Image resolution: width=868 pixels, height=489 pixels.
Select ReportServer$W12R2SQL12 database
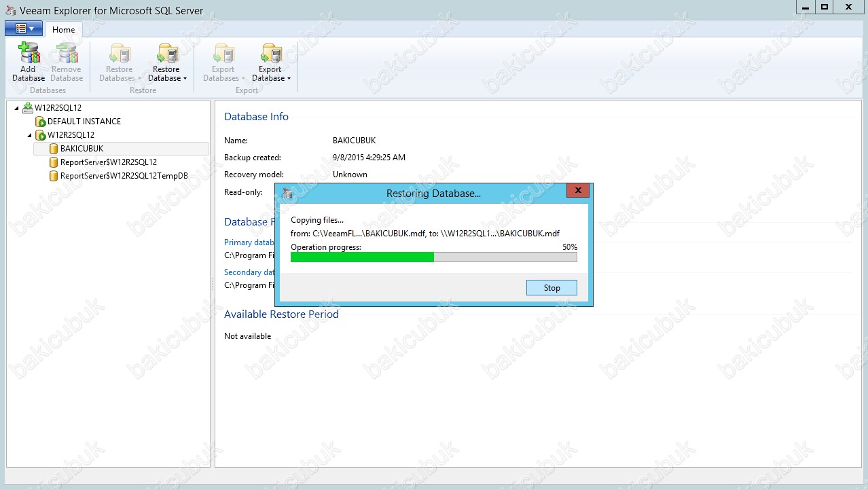click(109, 162)
